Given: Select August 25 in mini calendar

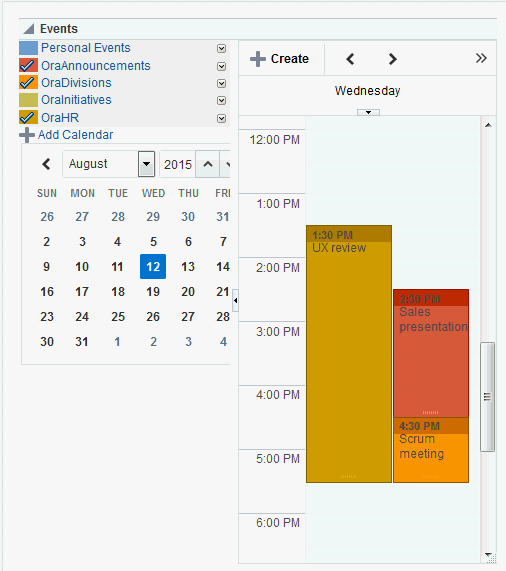Looking at the screenshot, I should (x=118, y=317).
